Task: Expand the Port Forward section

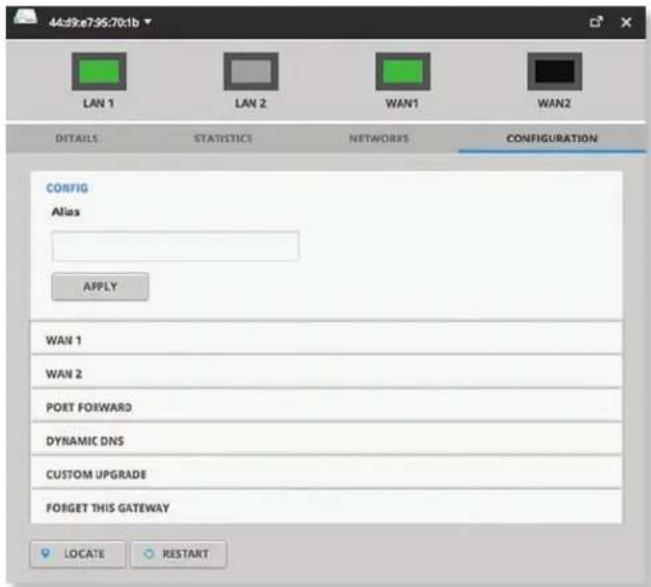Action: click(x=326, y=407)
